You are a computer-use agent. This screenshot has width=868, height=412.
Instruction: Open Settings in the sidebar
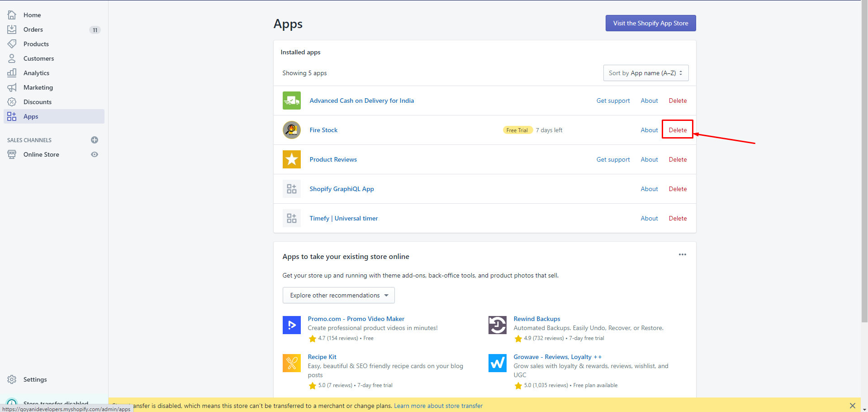[35, 379]
